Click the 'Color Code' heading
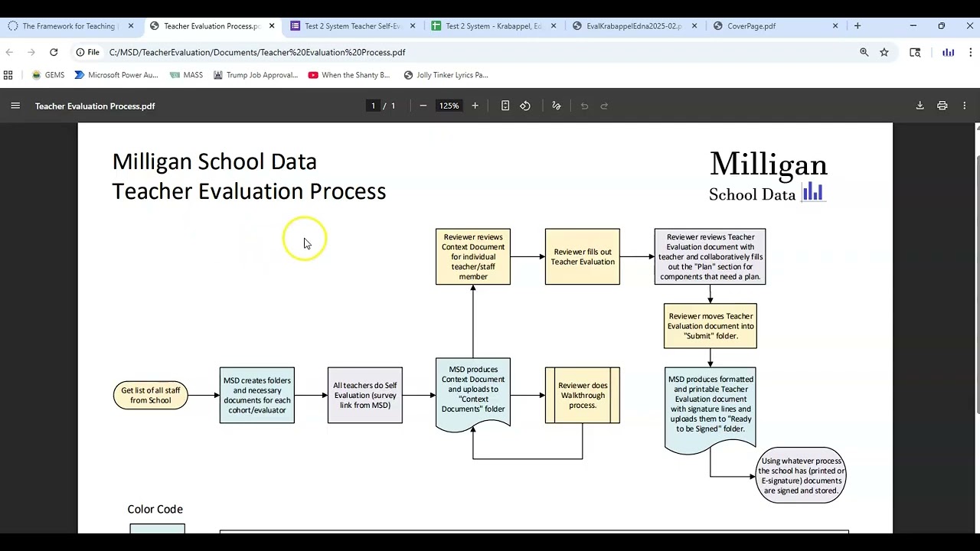The height and width of the screenshot is (551, 980). point(155,509)
